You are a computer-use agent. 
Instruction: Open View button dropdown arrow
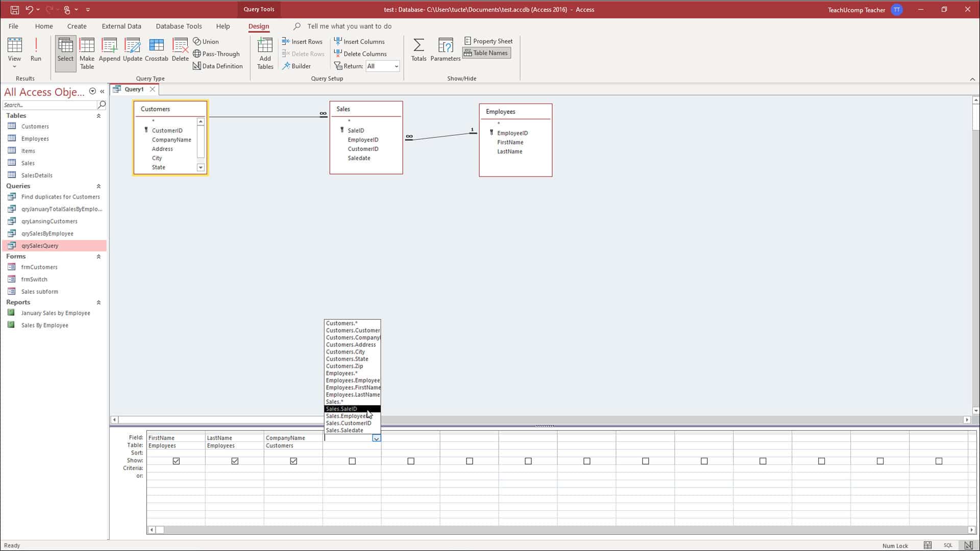click(x=14, y=66)
